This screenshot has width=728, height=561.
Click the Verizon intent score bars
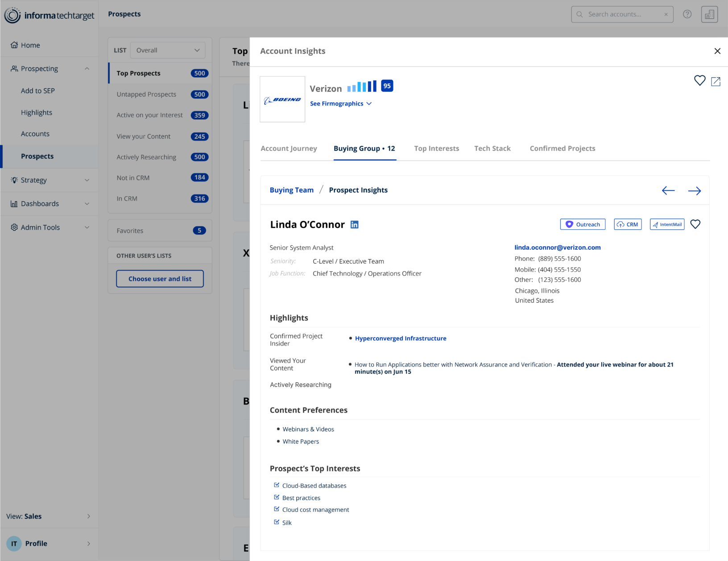362,86
